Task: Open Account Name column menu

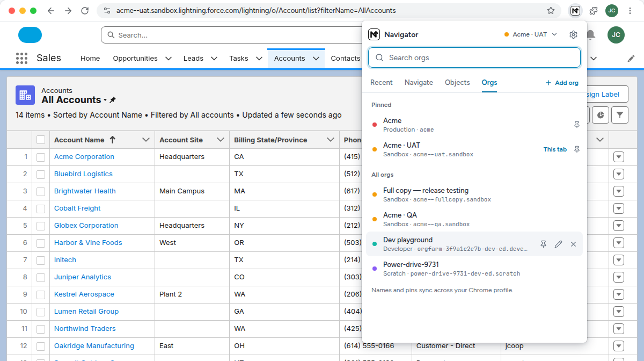Action: (145, 140)
